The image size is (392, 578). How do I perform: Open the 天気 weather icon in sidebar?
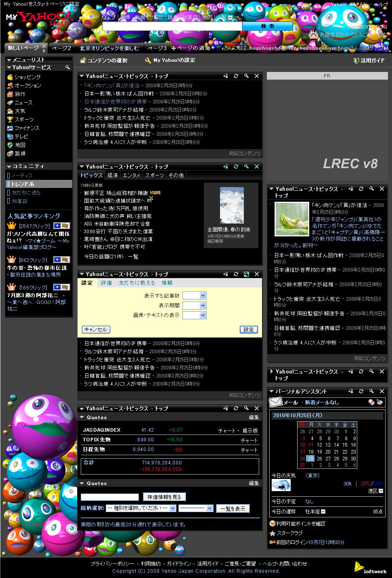click(10, 111)
